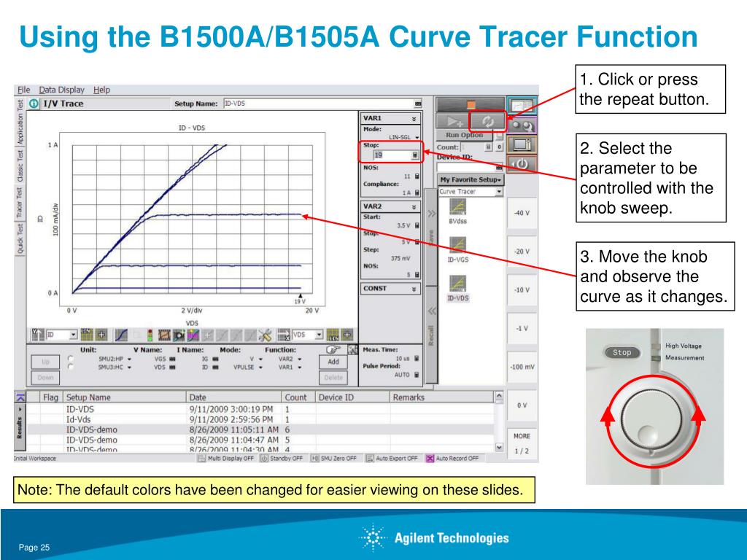The height and width of the screenshot is (560, 747).
Task: Open the BVdss favorite setup
Action: click(457, 212)
